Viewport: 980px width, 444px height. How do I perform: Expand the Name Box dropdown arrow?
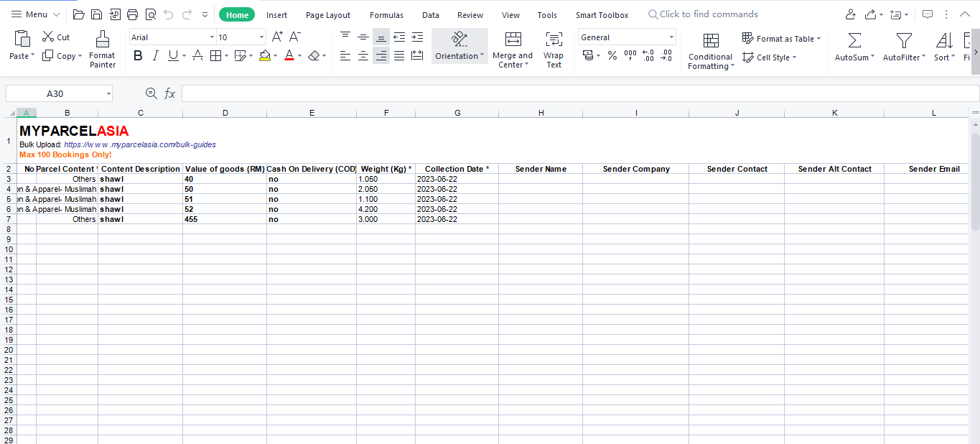tap(108, 93)
